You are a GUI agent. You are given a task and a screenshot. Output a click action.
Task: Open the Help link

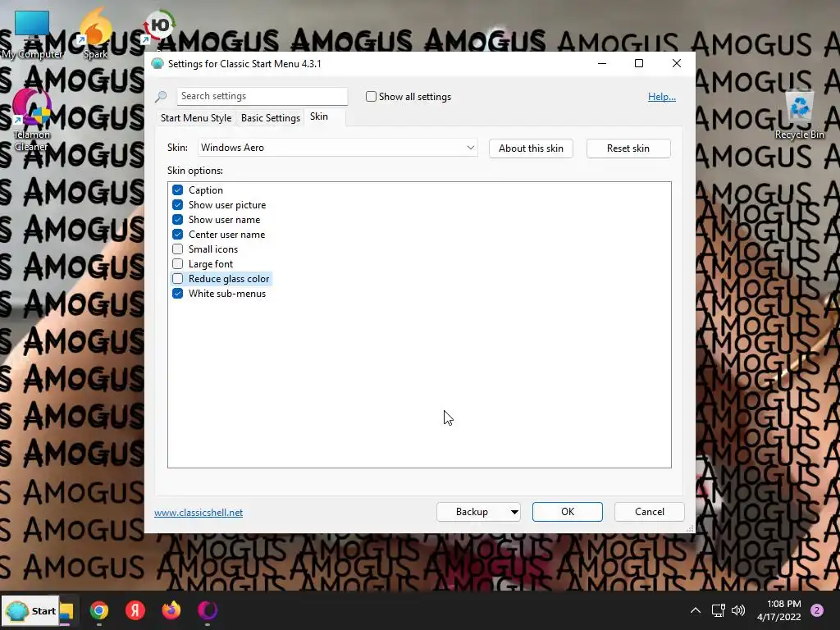pyautogui.click(x=662, y=97)
